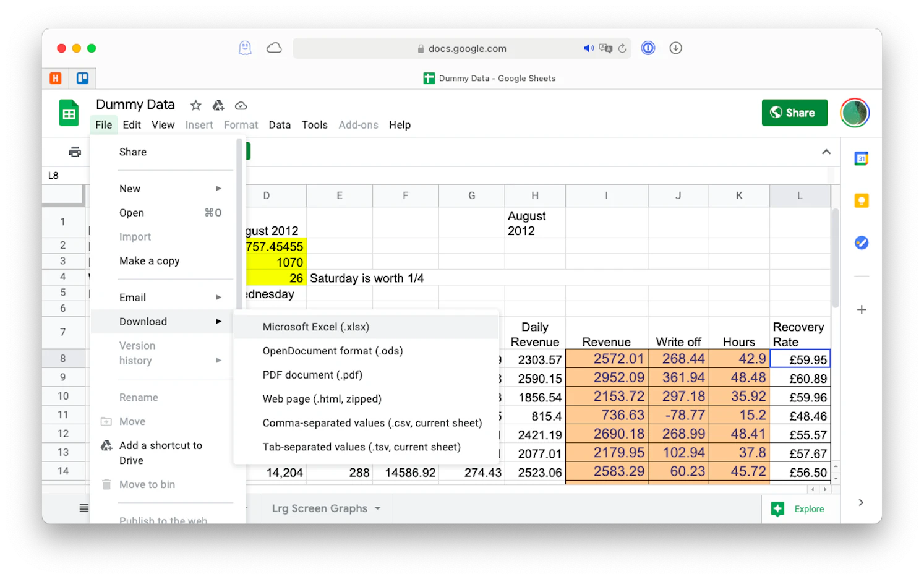
Task: Expand the Version history submenu arrow
Action: [x=218, y=361]
